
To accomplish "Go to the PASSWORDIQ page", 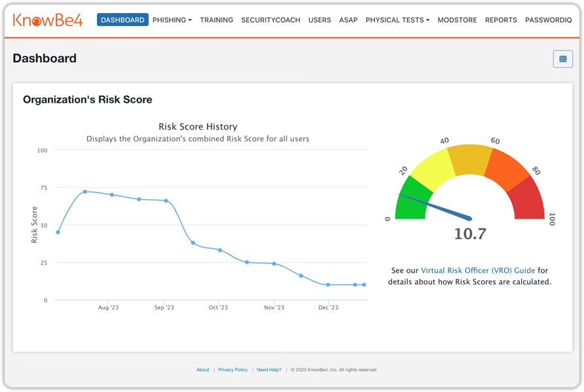I will [x=549, y=20].
